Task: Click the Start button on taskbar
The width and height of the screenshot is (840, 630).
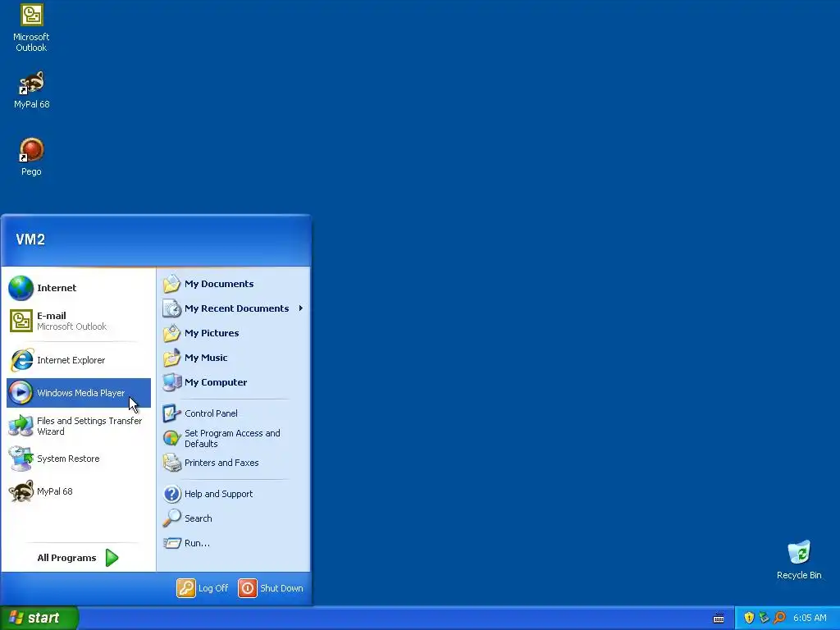Action: [x=39, y=618]
